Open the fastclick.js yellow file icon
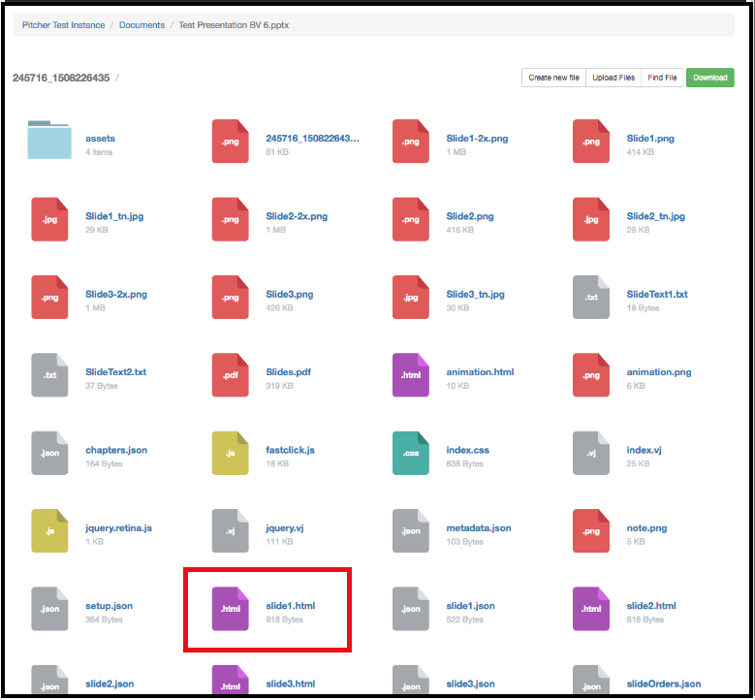 coord(231,452)
